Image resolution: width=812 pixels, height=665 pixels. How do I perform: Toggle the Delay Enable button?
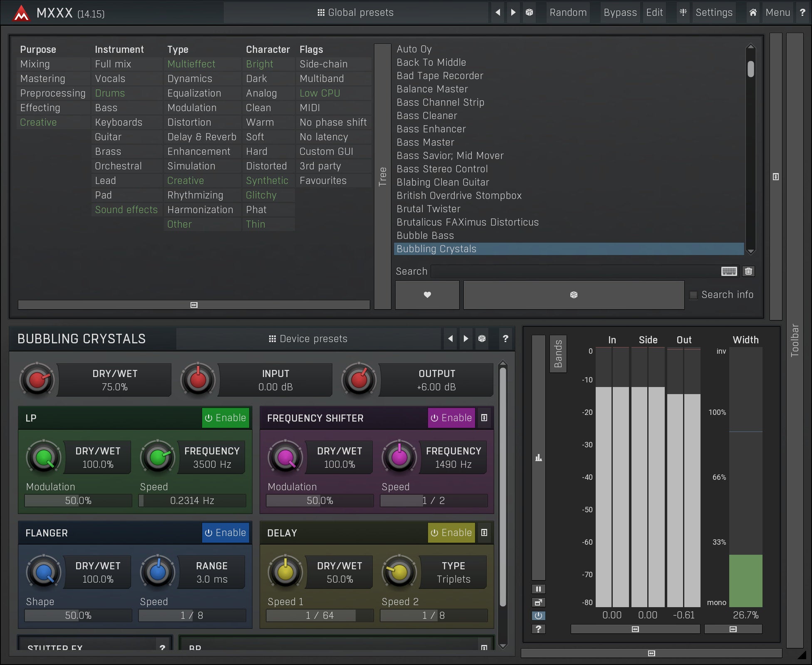(x=451, y=533)
